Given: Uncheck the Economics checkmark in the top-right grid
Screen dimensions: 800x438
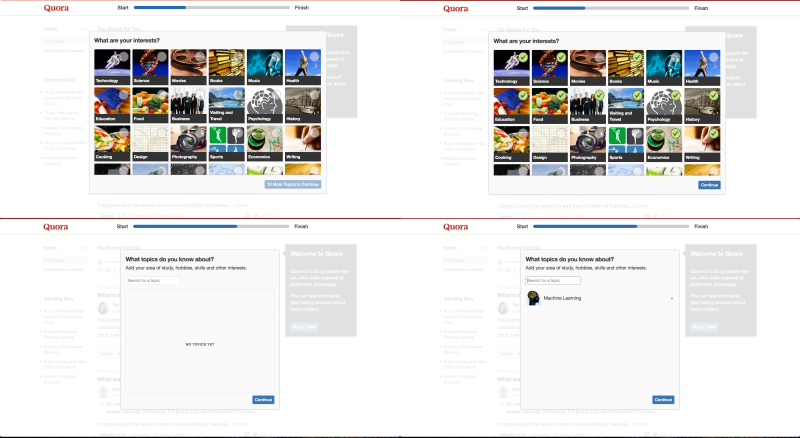Looking at the screenshot, I should pos(676,133).
